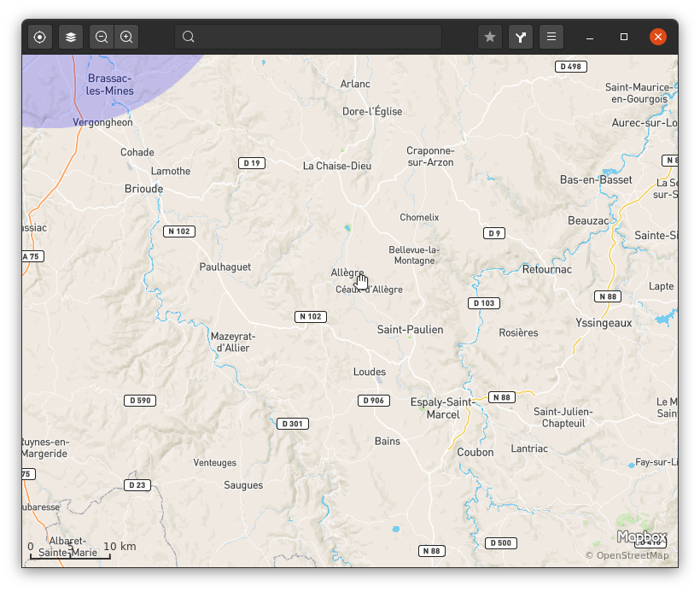
Task: Zoom in using the plus magnifier
Action: (126, 37)
